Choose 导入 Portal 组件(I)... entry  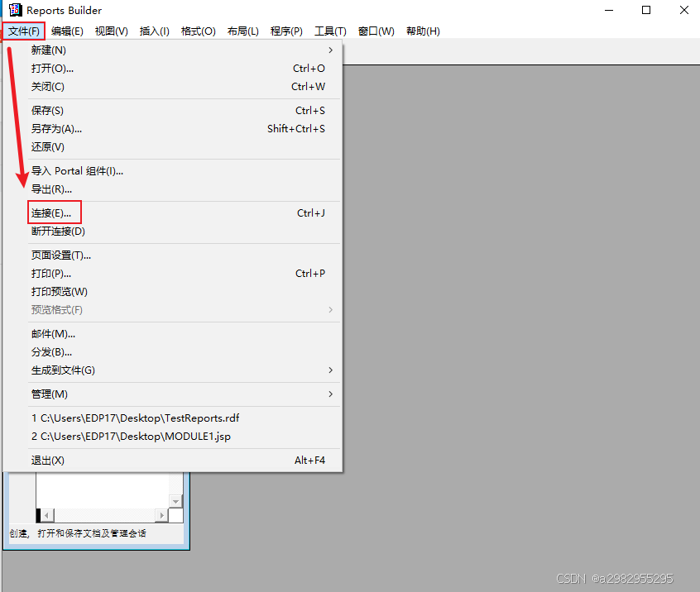click(x=184, y=171)
